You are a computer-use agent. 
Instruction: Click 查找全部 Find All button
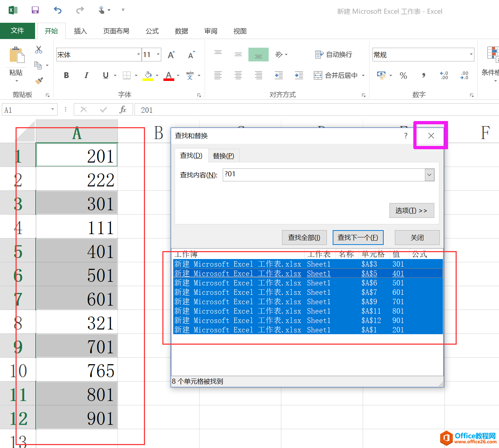(x=304, y=237)
